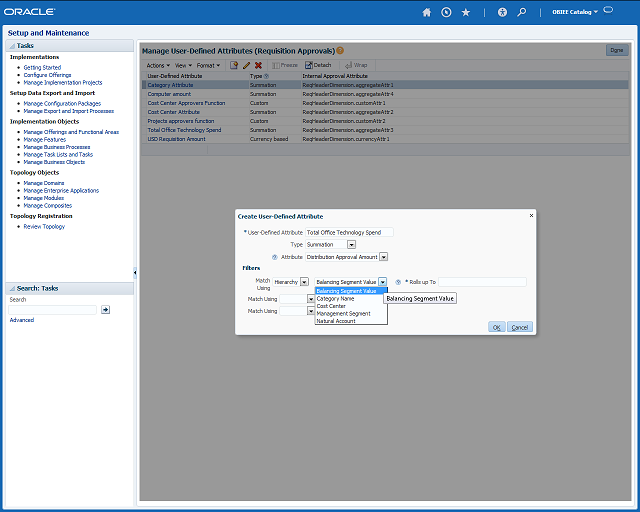Click the Oracle logo
The image size is (640, 512).
29,12
